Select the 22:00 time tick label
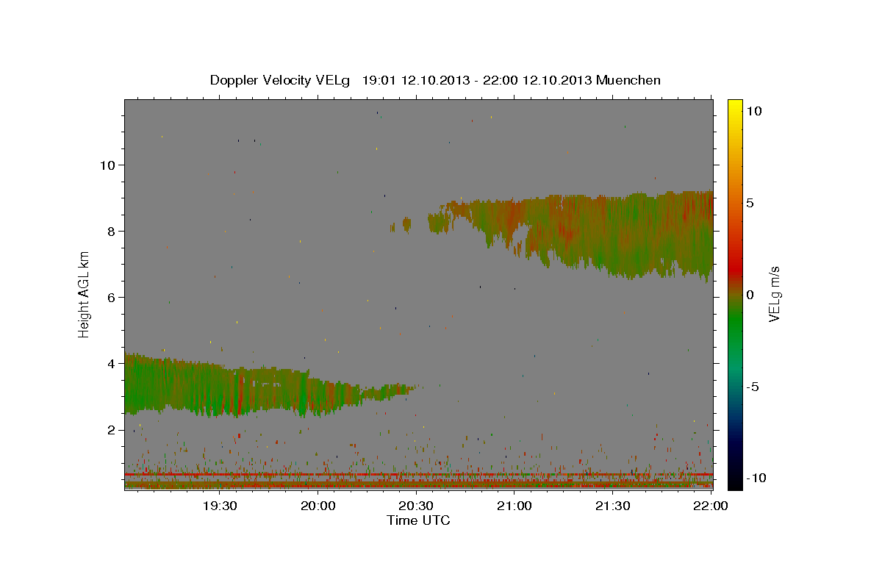This screenshot has width=882, height=588. tap(711, 506)
